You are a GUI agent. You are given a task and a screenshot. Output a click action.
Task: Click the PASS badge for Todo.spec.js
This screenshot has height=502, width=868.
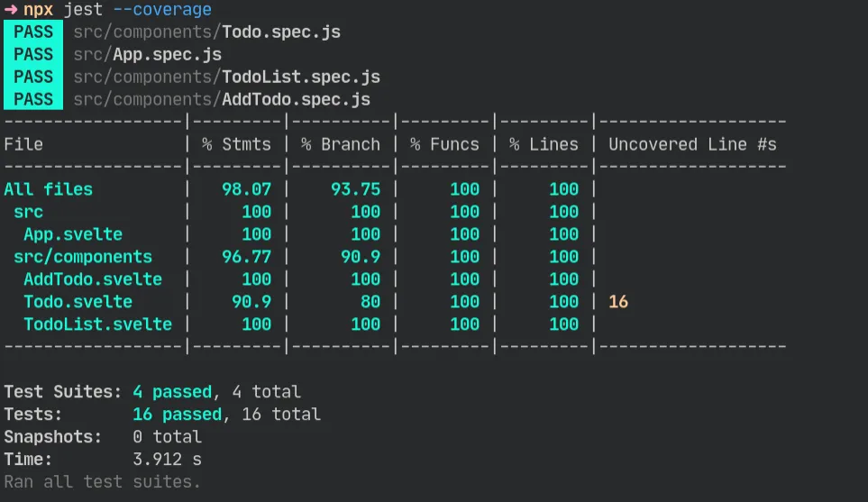coord(33,32)
